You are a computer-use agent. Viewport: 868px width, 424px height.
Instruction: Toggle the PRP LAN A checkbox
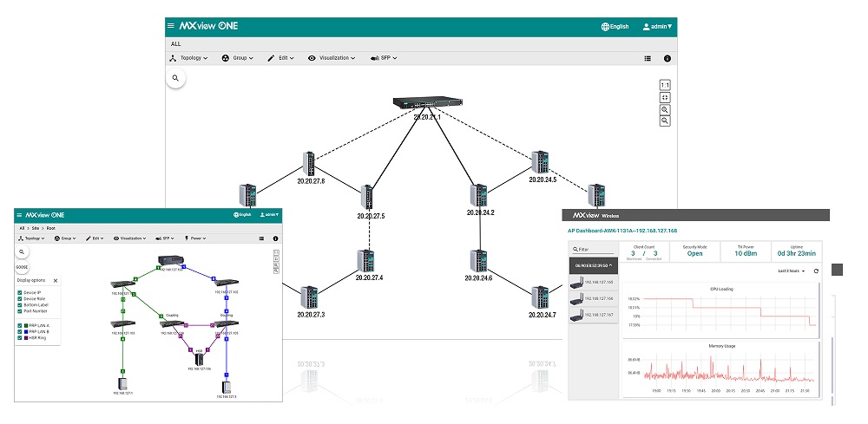[x=20, y=325]
